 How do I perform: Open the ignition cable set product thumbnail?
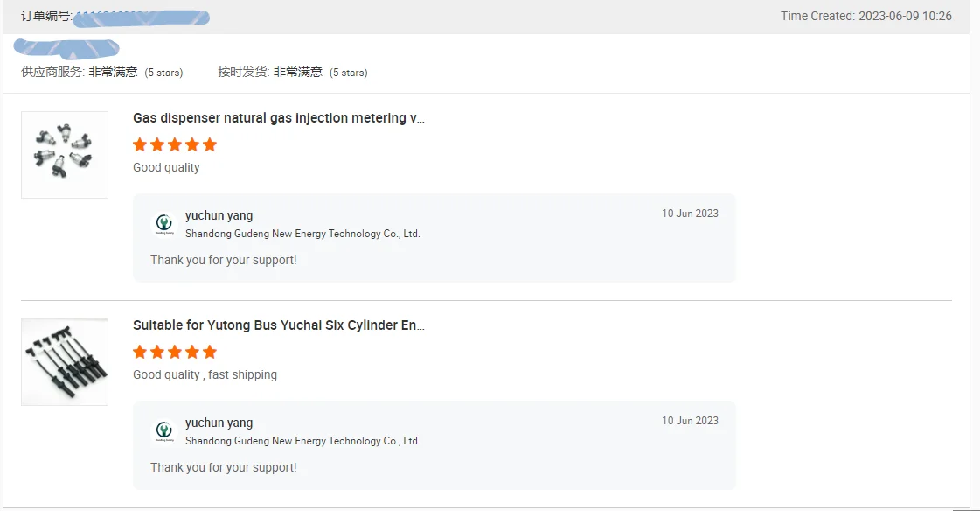(65, 361)
